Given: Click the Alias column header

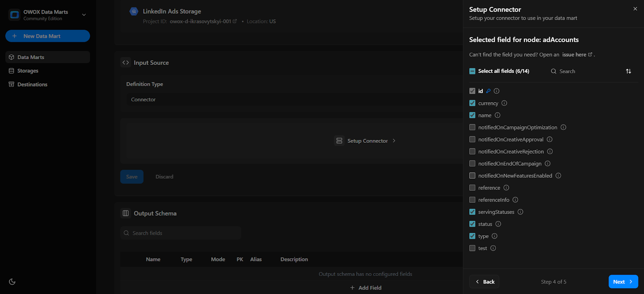Looking at the screenshot, I should click(x=256, y=259).
